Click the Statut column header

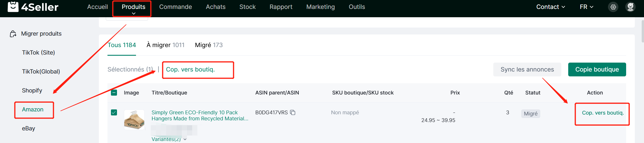click(532, 93)
